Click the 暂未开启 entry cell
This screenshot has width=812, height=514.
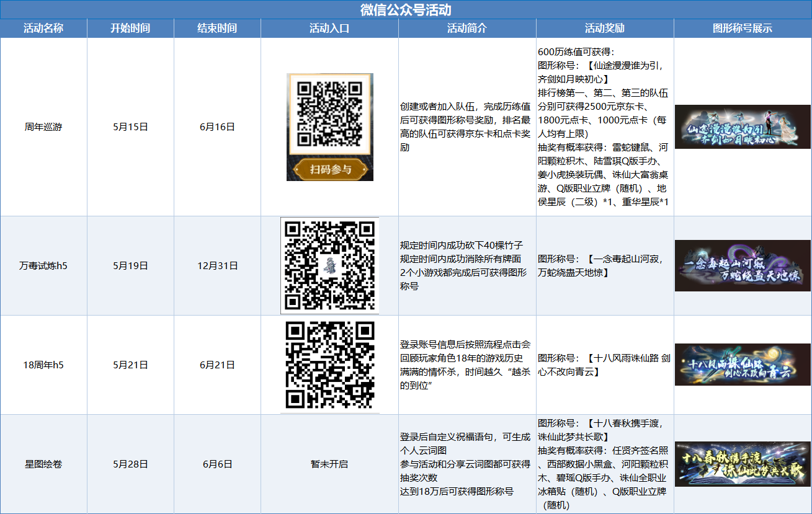click(329, 464)
